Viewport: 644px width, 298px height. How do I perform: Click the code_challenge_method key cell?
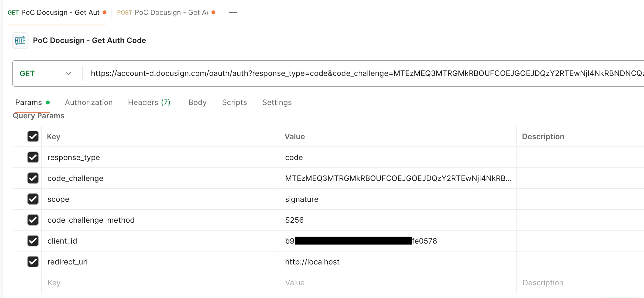[x=160, y=220]
